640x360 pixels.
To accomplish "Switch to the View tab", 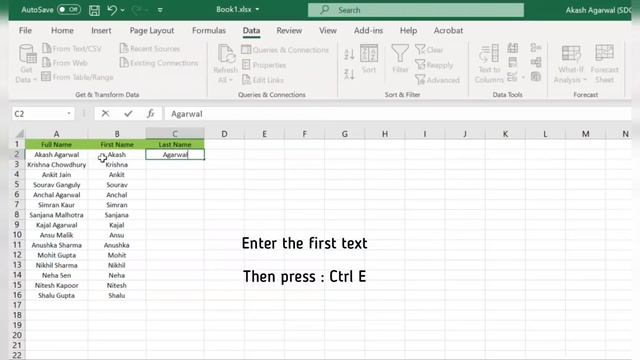I will coord(328,31).
